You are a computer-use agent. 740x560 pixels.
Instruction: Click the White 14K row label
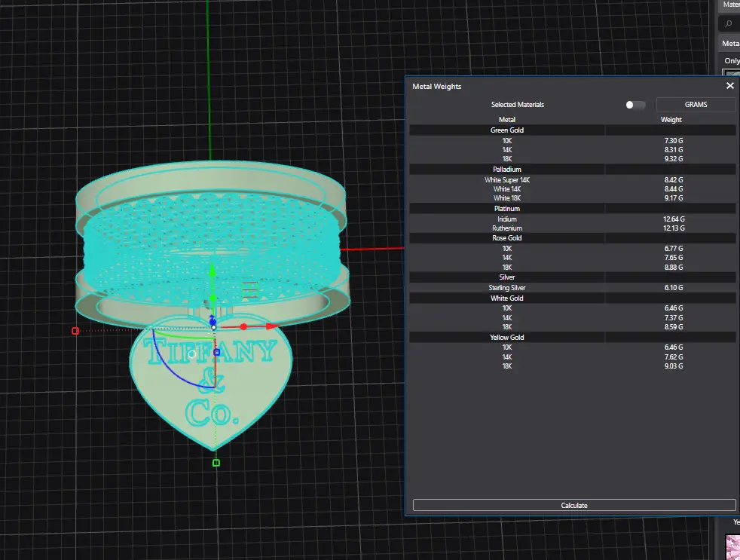[507, 189]
